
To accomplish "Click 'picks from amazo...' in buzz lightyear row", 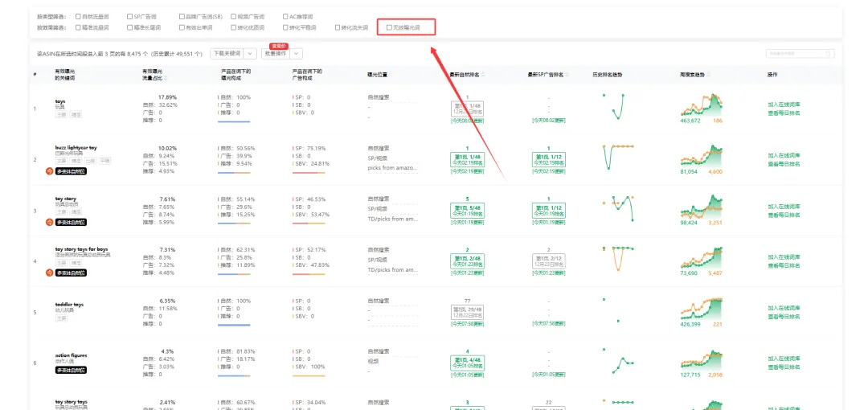I will point(392,168).
